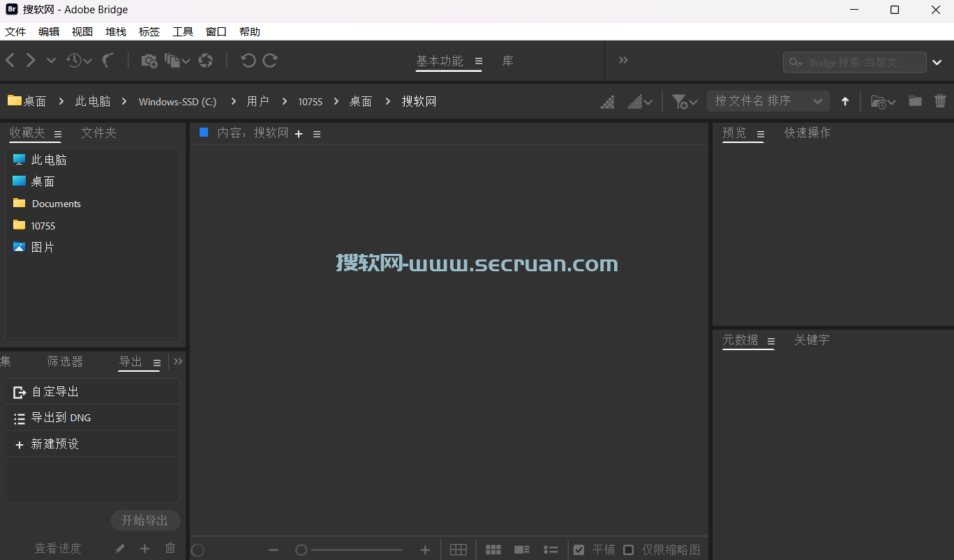
Task: Choose 自定导出 export option
Action: [92, 392]
